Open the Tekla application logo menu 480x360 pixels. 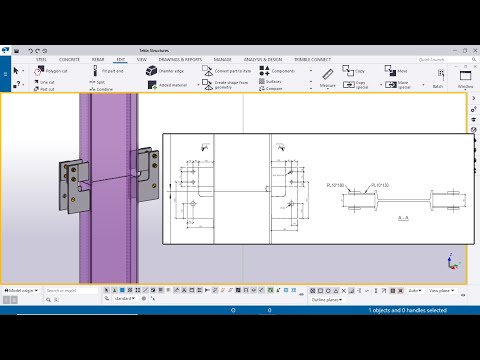[x=5, y=50]
